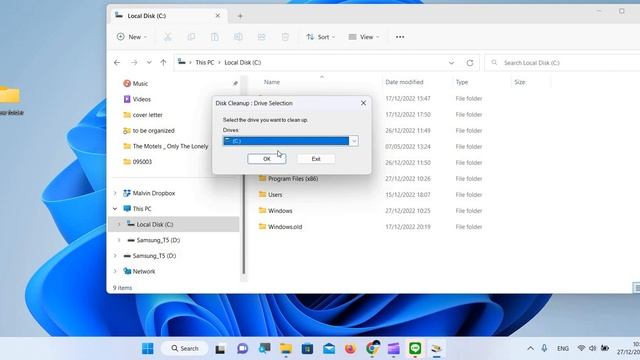Refresh the folder view
This screenshot has height=360, width=640.
click(x=470, y=63)
